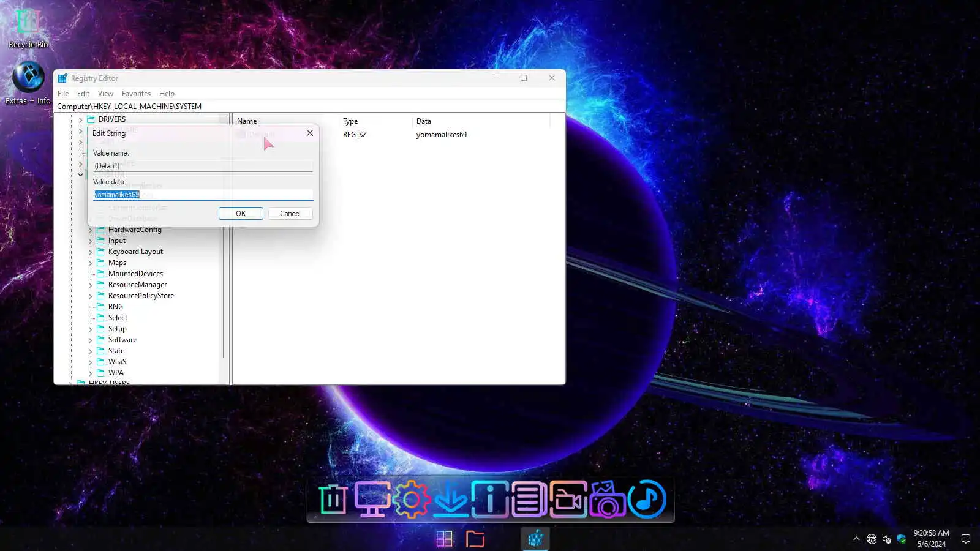Click the Data column header
The height and width of the screenshot is (551, 980).
pos(481,121)
